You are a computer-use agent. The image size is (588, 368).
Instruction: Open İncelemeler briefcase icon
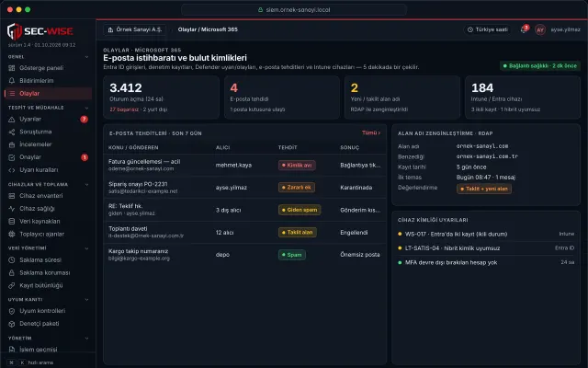tap(12, 144)
